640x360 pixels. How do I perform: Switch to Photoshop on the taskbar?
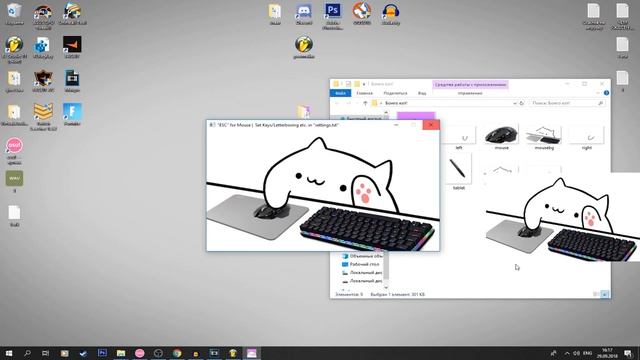[102, 353]
